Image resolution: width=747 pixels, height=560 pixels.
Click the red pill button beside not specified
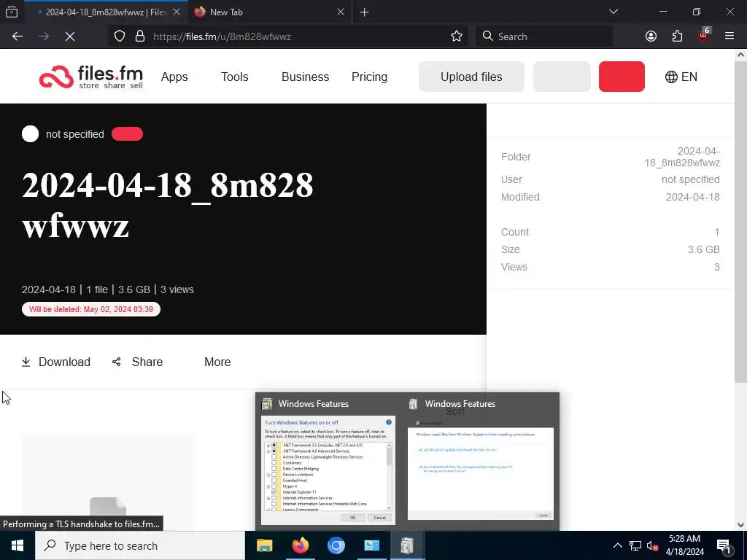pyautogui.click(x=127, y=134)
